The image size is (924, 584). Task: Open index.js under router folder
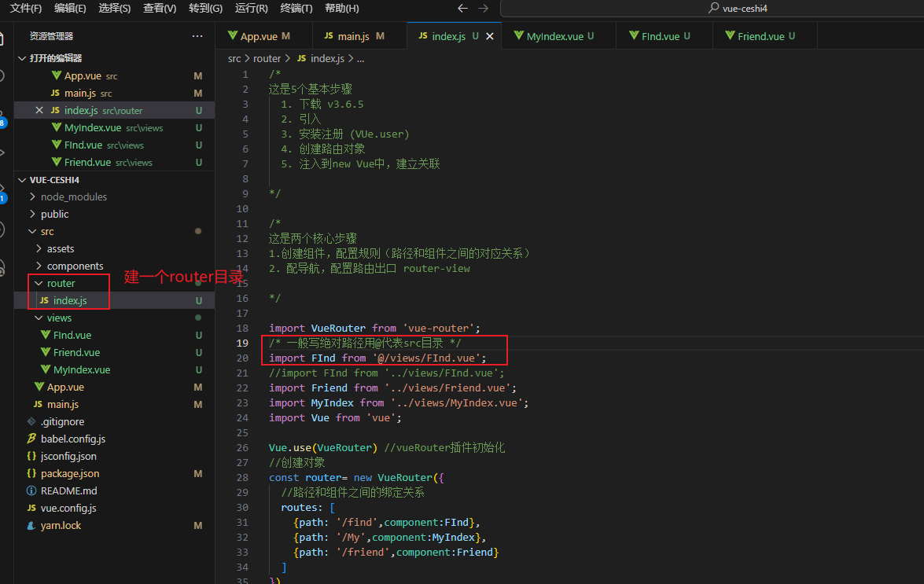tap(114, 300)
